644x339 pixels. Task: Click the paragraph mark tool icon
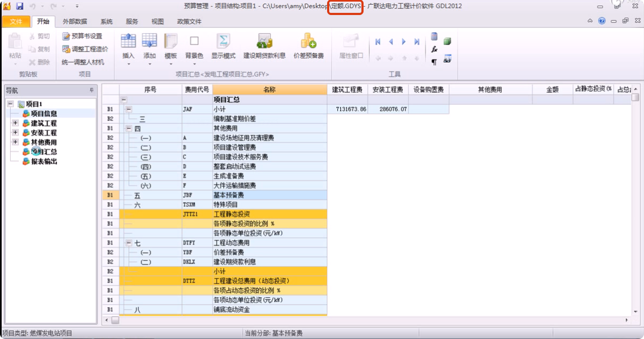click(x=434, y=61)
